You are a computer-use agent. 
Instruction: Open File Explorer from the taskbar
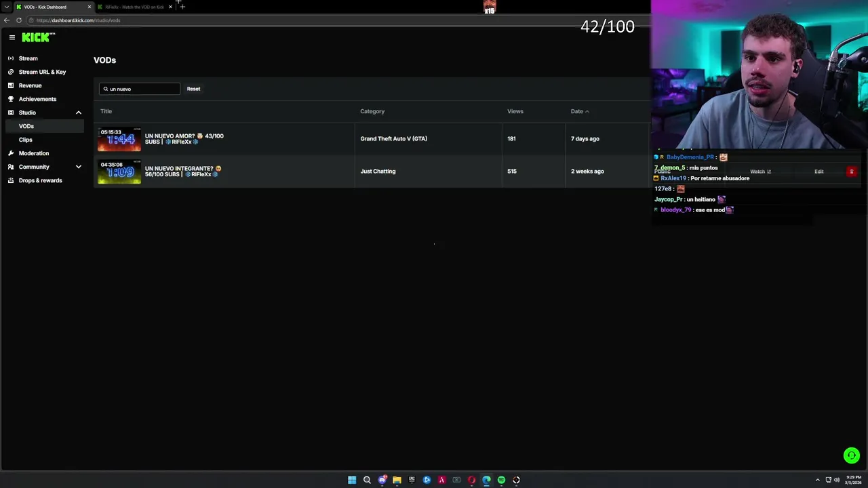click(397, 480)
